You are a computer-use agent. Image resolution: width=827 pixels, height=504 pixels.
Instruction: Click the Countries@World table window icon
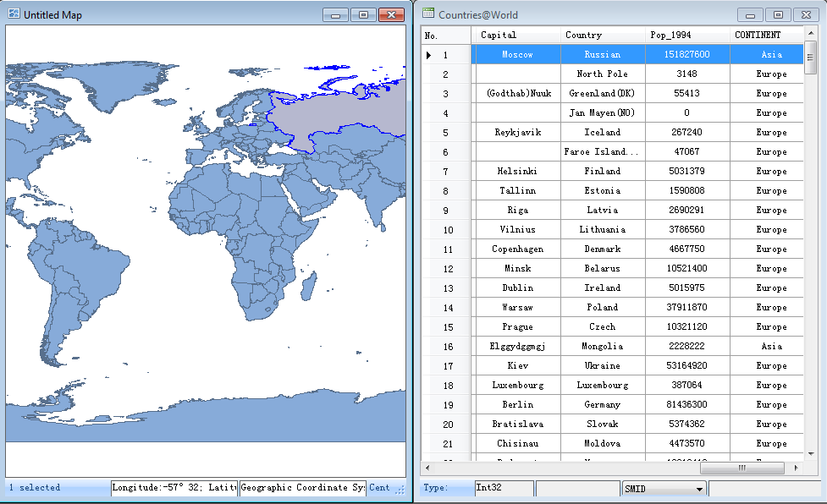tap(428, 14)
